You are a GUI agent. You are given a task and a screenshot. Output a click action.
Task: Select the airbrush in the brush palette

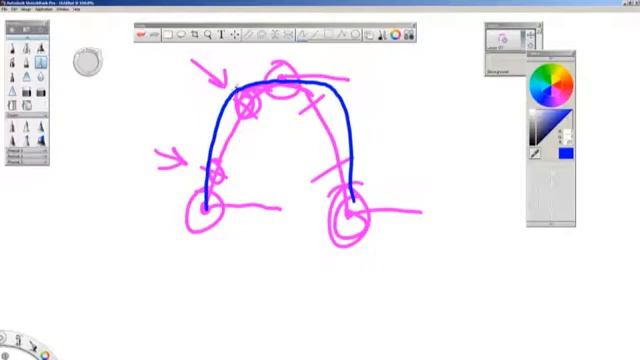pos(27,49)
